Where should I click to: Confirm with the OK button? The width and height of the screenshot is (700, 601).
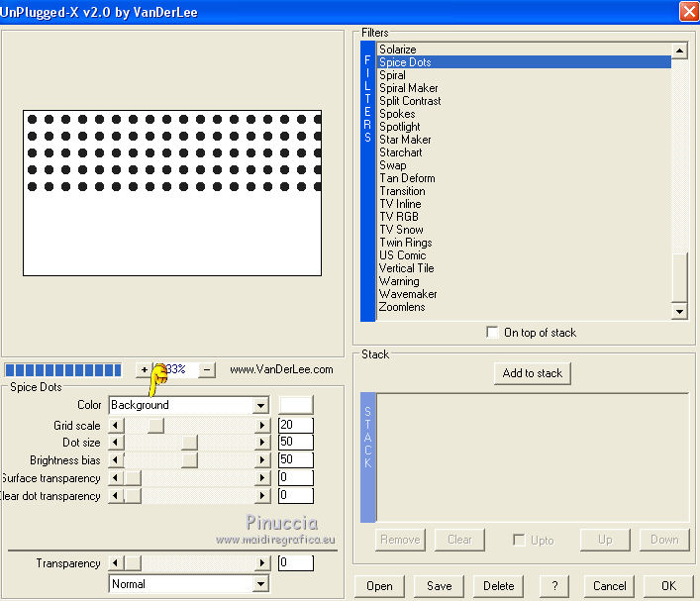[x=668, y=586]
